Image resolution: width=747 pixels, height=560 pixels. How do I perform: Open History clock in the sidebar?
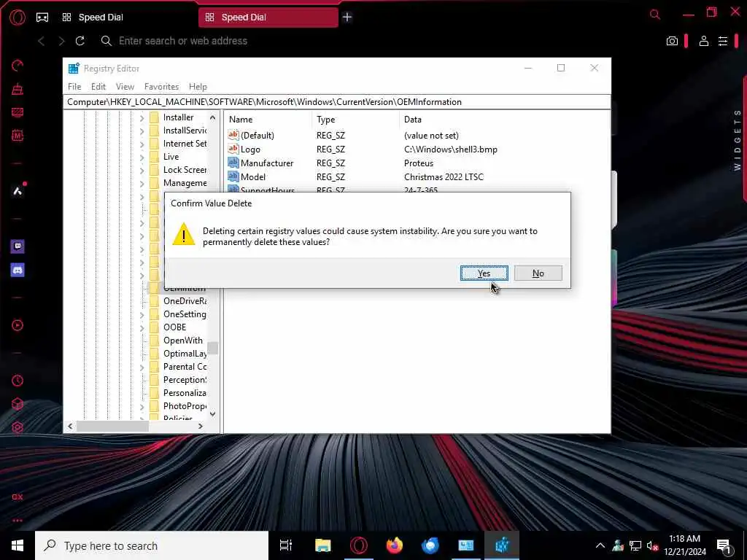(x=18, y=381)
